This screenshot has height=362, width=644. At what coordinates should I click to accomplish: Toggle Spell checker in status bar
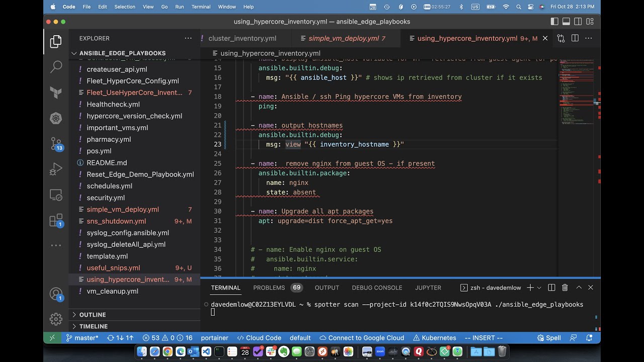[548, 338]
